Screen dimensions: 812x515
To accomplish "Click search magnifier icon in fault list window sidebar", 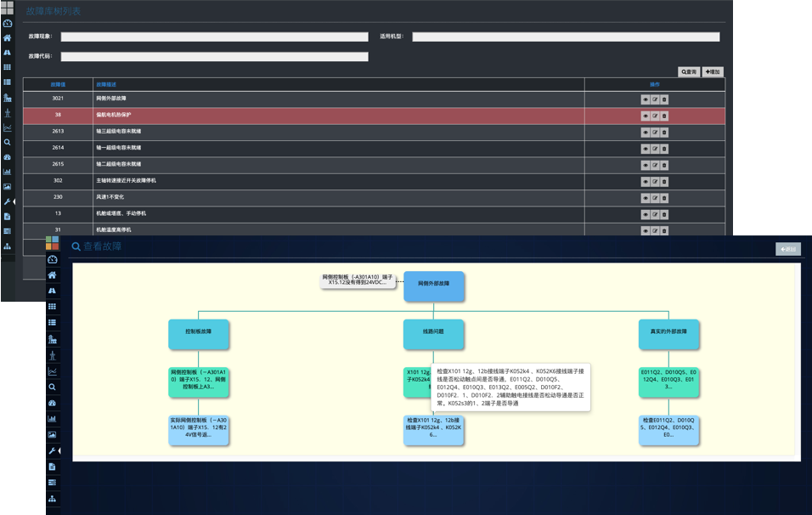I will point(8,142).
